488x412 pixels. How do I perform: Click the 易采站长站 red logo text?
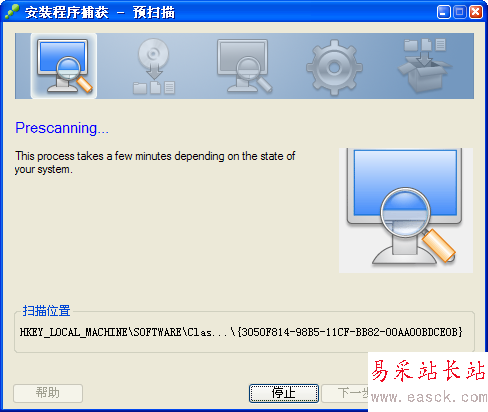tap(428, 371)
